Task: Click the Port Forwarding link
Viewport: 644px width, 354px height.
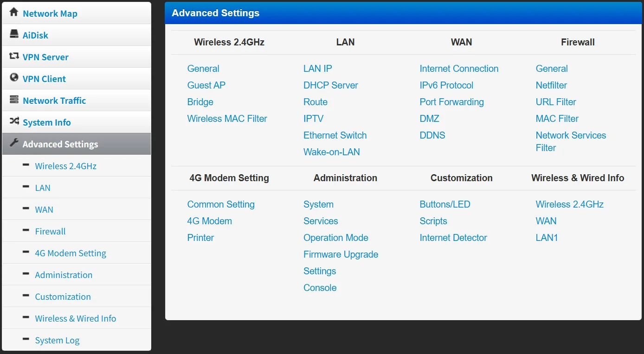Action: [x=451, y=102]
